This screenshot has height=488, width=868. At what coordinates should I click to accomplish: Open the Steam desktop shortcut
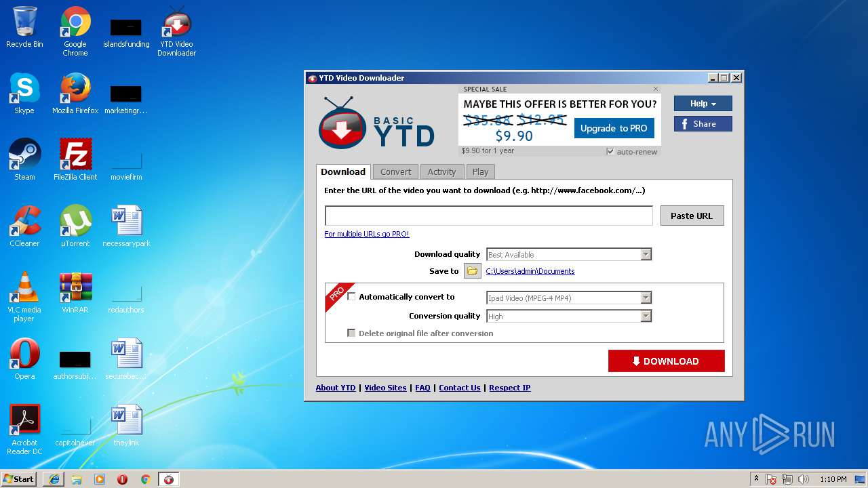pos(24,160)
